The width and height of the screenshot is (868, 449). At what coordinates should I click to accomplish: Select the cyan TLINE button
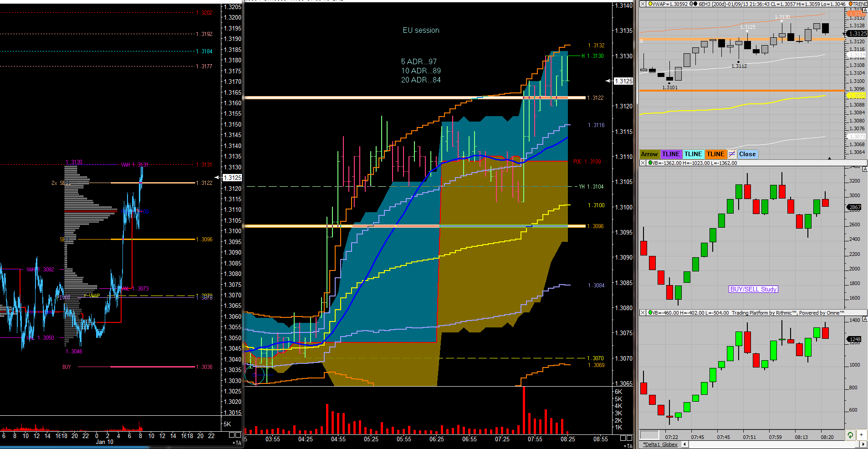(693, 154)
